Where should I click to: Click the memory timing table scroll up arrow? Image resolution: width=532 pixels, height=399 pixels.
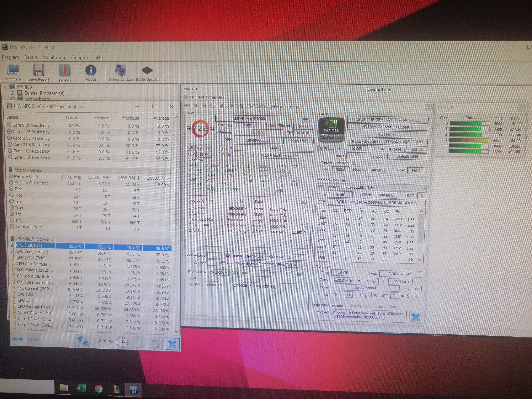tap(421, 211)
